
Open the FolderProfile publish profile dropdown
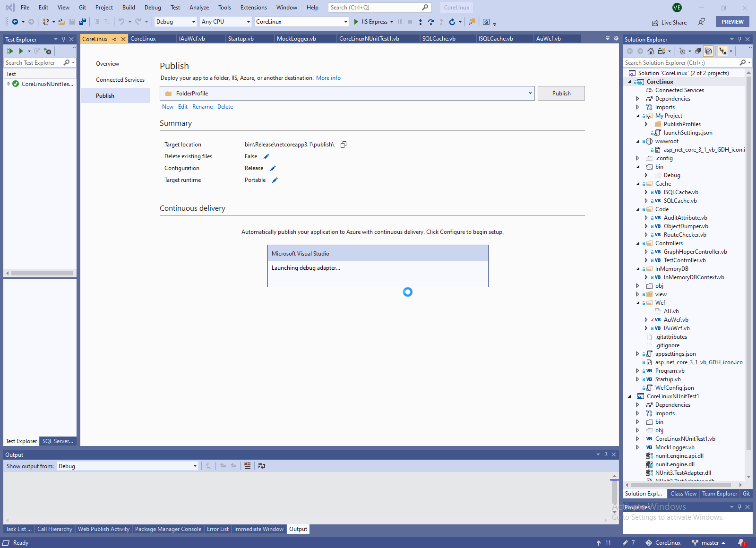347,94
